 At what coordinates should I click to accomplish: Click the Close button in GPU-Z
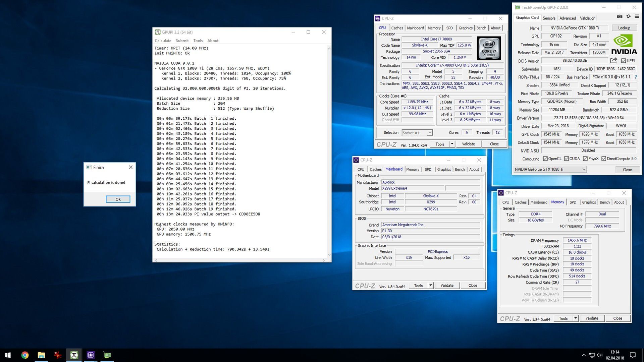pos(627,170)
